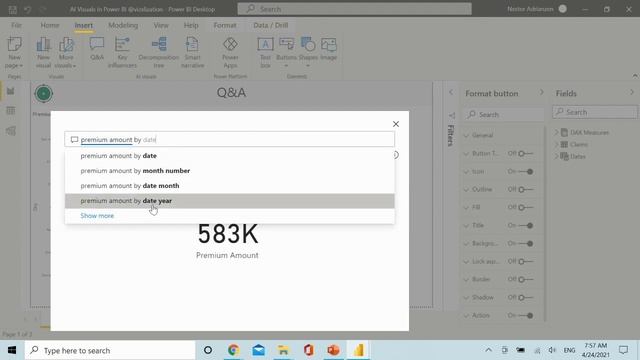Choose 'premium amount by month number' suggestion
The image size is (640, 360).
[229, 171]
